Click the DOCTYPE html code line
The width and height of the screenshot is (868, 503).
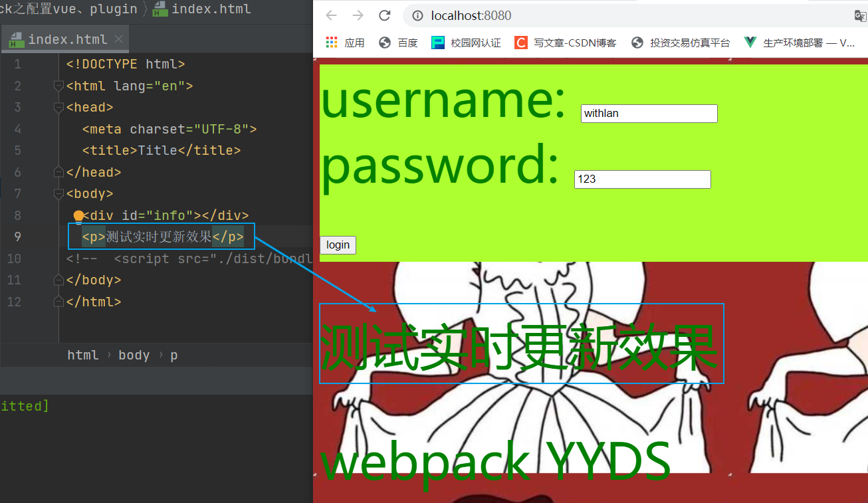(x=126, y=64)
